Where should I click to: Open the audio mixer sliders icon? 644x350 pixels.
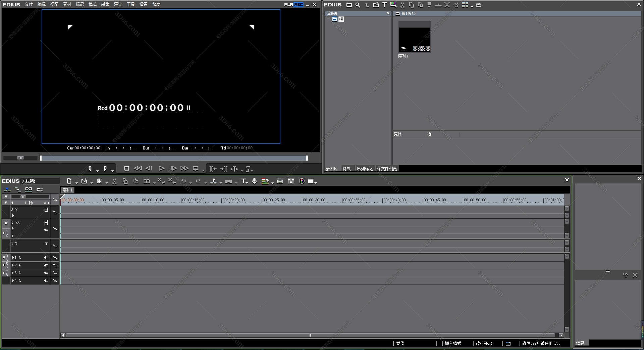click(291, 181)
